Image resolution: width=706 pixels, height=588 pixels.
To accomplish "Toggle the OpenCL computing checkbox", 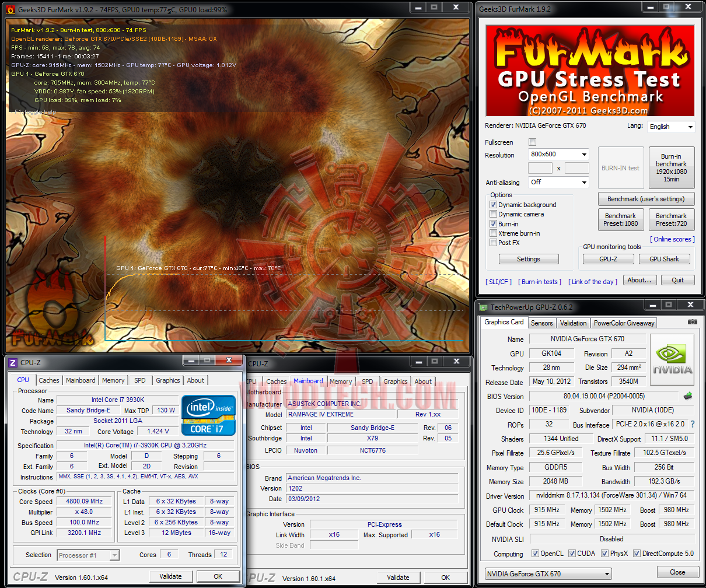I will (x=535, y=554).
